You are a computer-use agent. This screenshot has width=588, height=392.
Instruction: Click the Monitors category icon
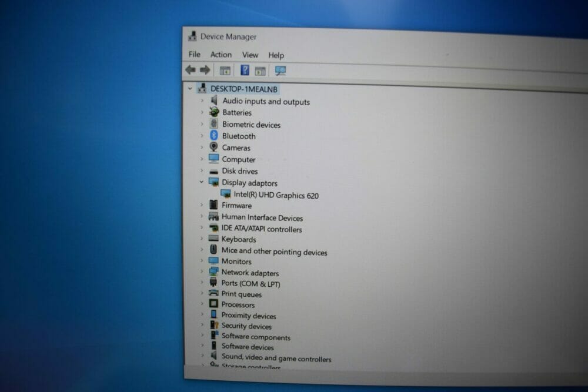(213, 260)
